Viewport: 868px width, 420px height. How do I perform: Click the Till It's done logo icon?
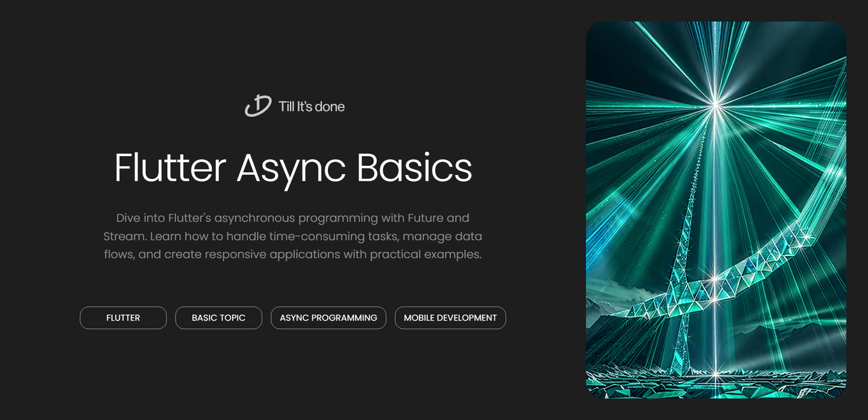258,106
